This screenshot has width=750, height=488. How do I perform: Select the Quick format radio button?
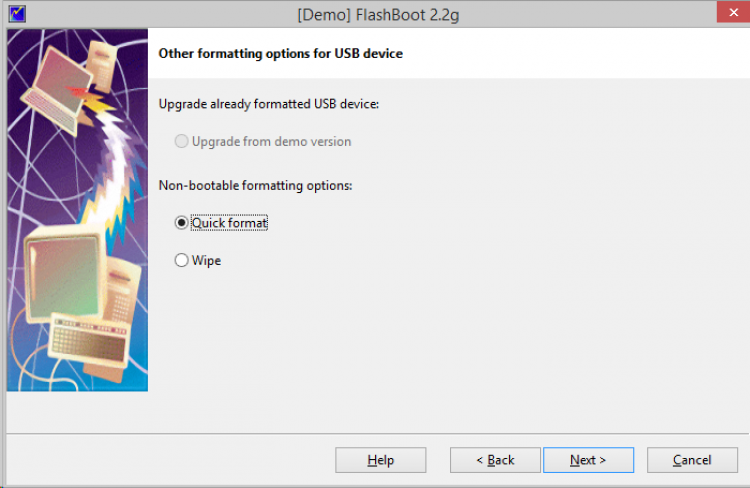(x=181, y=223)
